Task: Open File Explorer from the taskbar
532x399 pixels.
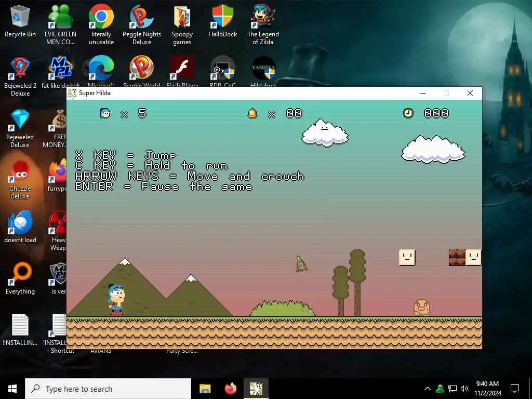Action: click(205, 389)
